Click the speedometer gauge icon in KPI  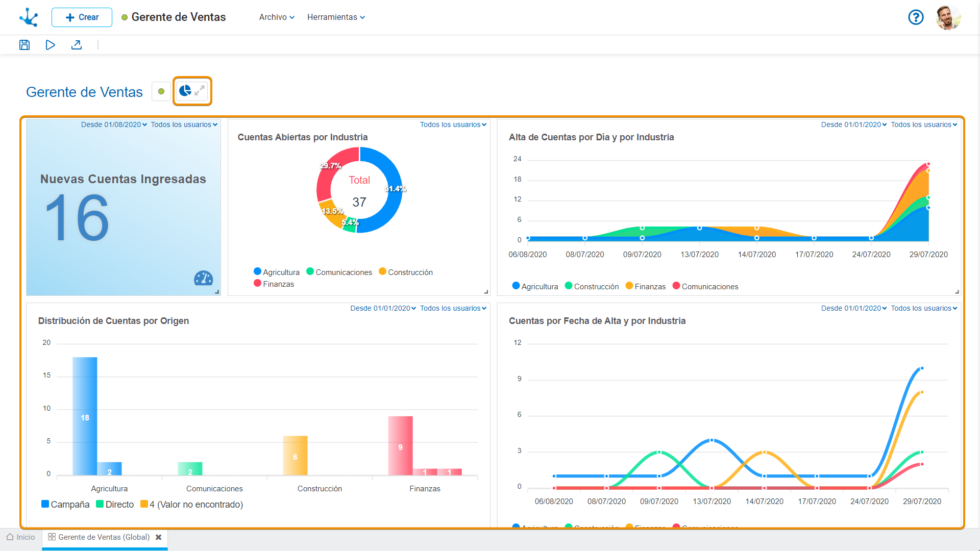(203, 278)
